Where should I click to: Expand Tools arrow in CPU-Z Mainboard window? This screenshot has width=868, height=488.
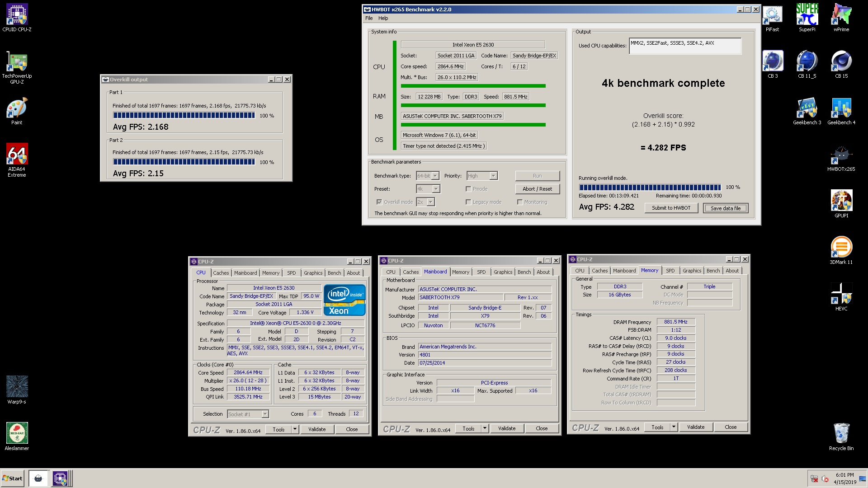coord(485,428)
